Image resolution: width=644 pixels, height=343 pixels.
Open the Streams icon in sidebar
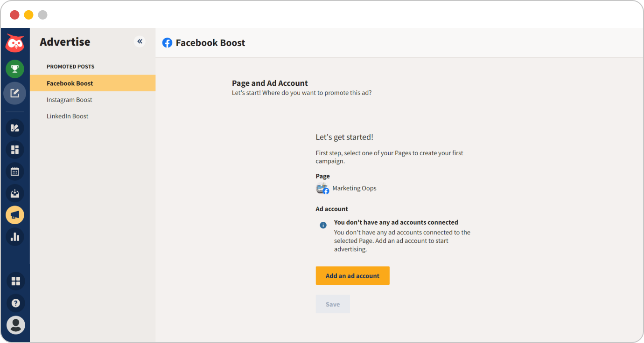pos(15,128)
